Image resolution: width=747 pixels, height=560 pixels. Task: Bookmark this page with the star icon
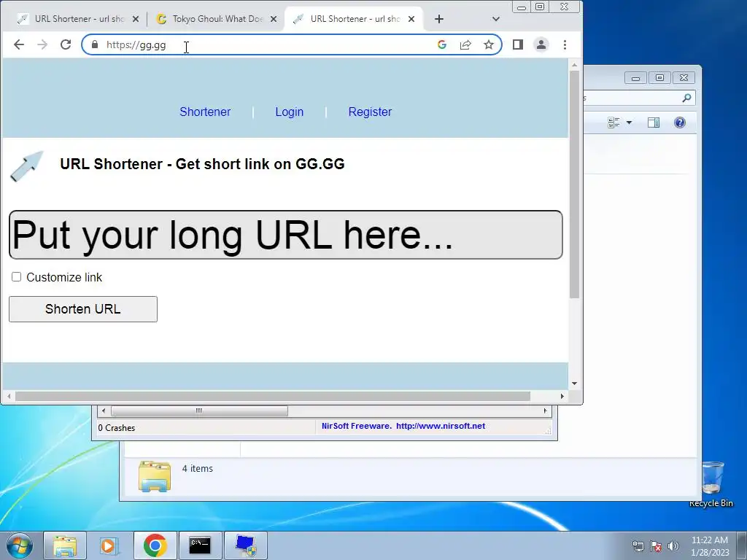(488, 44)
